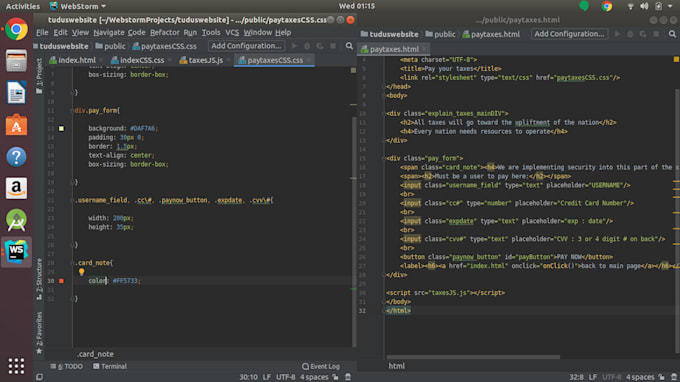680x382 pixels.
Task: Open search in the right paytaxes.html window
Action: pos(672,34)
